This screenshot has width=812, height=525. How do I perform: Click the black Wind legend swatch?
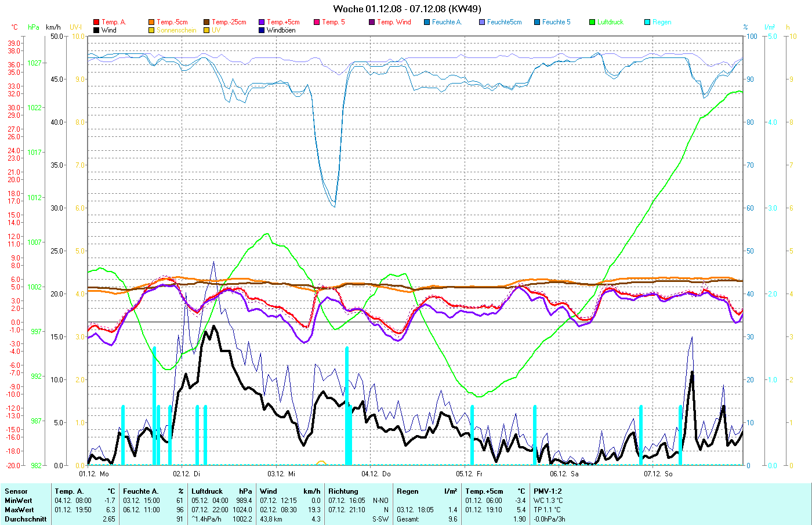point(96,30)
